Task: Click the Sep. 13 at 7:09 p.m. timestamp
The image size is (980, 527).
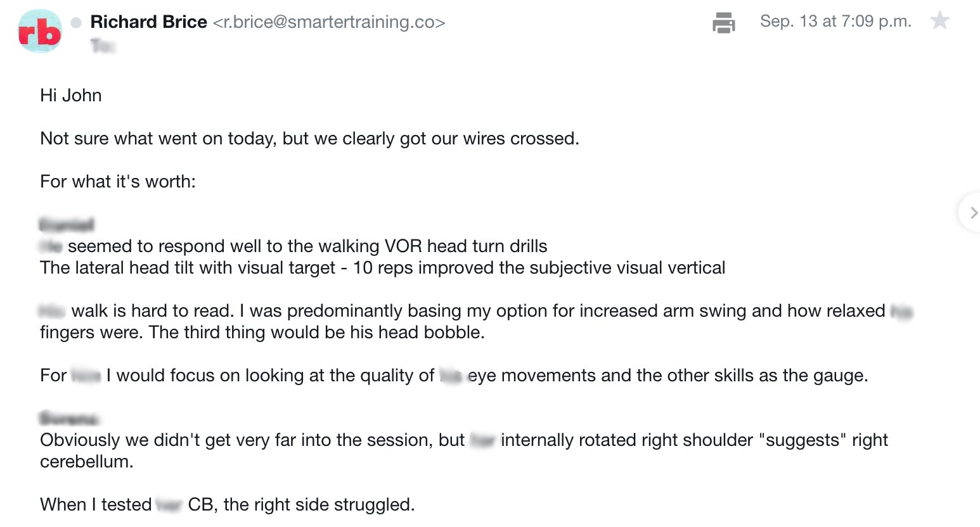Action: click(835, 22)
